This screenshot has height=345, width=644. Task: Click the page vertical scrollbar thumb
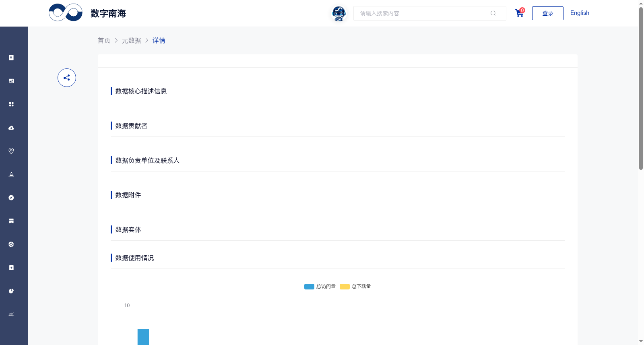point(641,89)
